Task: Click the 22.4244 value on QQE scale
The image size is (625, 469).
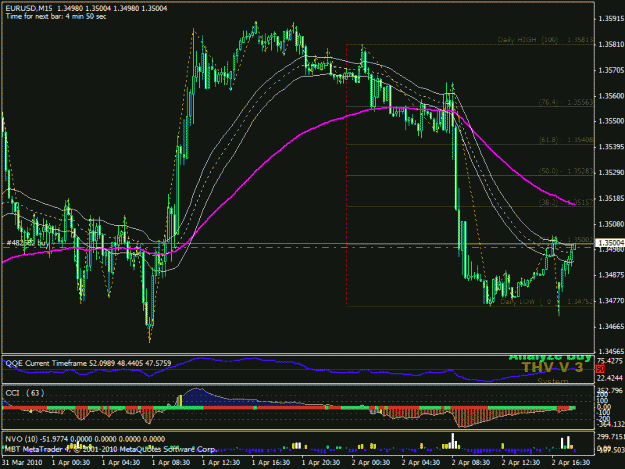Action: 610,378
